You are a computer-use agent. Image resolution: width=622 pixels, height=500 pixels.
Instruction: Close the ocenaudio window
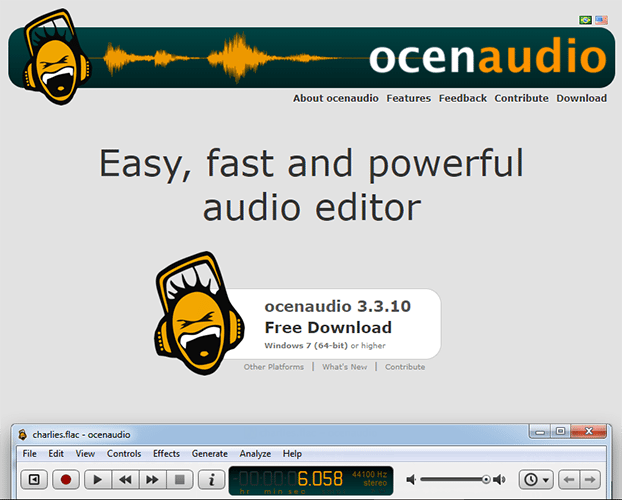(589, 431)
